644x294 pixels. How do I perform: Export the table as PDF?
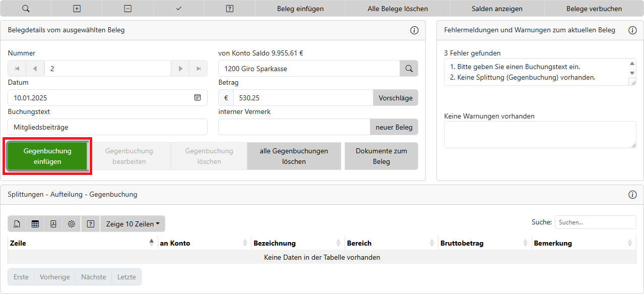coord(53,224)
